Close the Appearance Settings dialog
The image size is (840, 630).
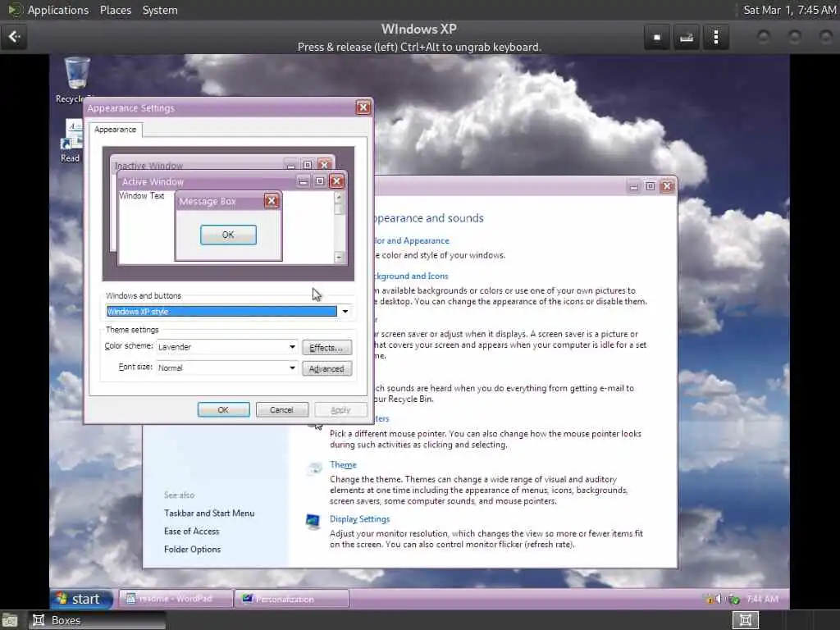pyautogui.click(x=363, y=107)
